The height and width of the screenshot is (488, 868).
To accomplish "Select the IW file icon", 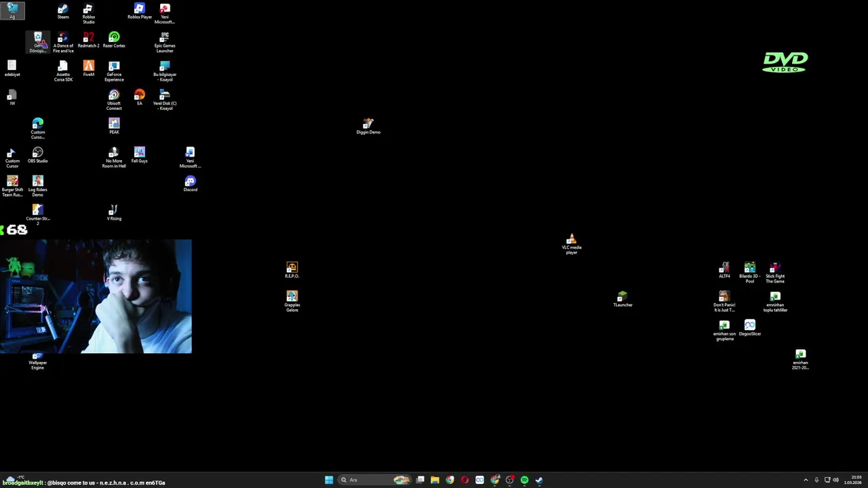I will pyautogui.click(x=12, y=98).
